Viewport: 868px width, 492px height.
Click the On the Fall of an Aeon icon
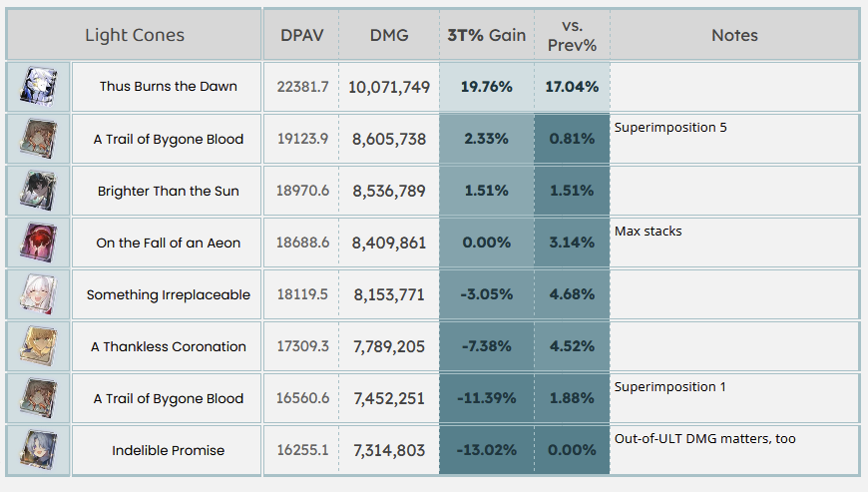[38, 243]
